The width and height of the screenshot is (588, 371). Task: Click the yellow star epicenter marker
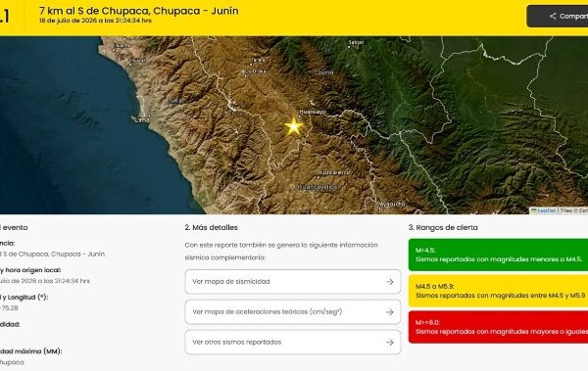tap(294, 126)
